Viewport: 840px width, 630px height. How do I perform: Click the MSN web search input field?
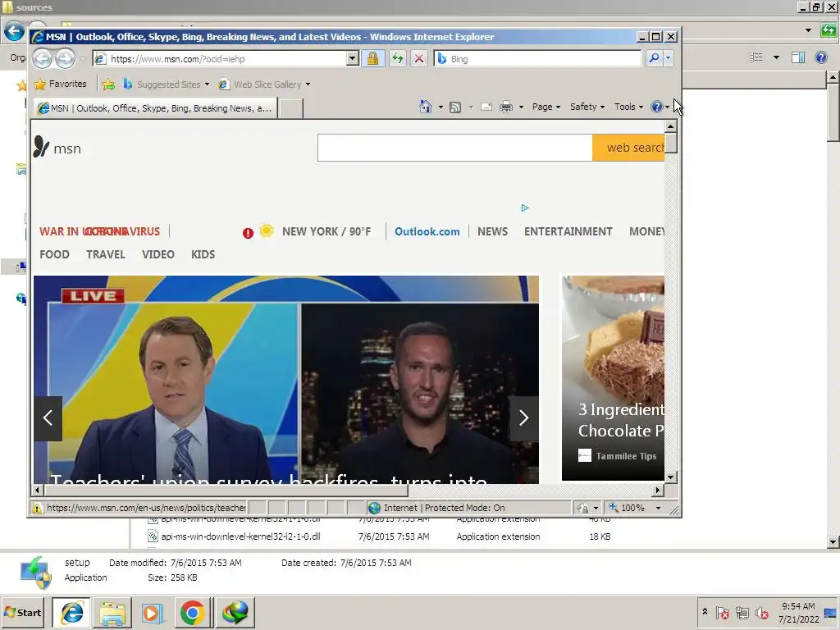tap(454, 148)
